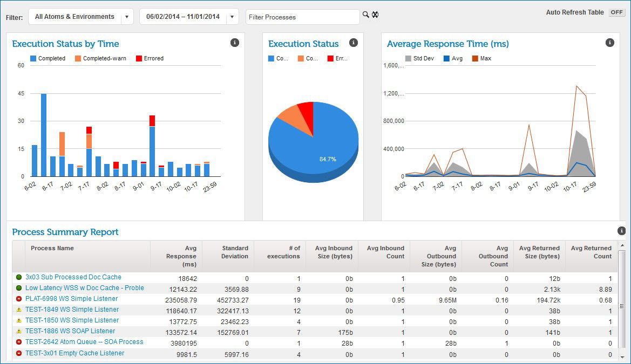This screenshot has width=631, height=364.
Task: Click the warning icon beside TEST-1849 WS Simple Listener
Action: [17, 310]
